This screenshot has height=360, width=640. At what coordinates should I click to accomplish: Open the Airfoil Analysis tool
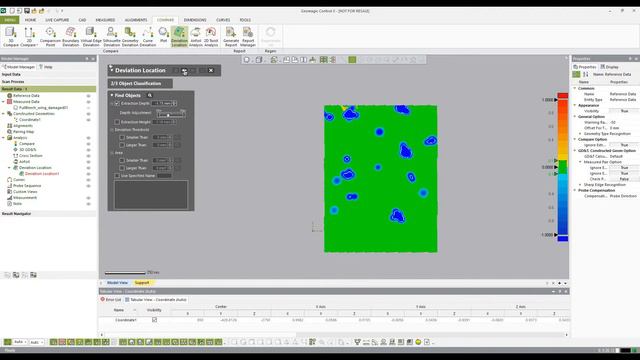(x=196, y=37)
